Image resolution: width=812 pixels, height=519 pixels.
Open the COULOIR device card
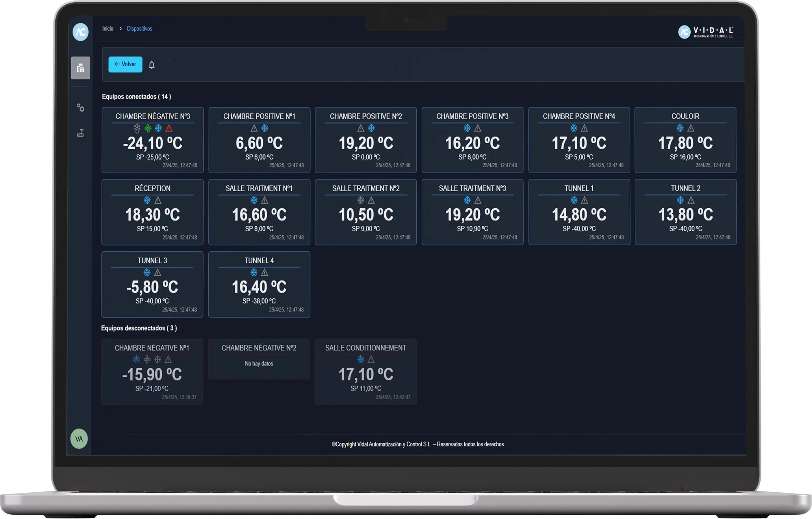[x=685, y=140]
